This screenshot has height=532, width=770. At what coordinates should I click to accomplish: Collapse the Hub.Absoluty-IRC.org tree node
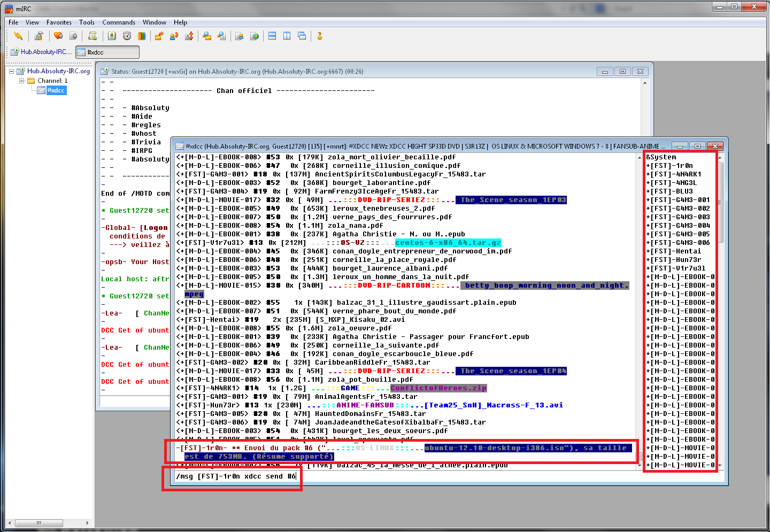tap(11, 71)
